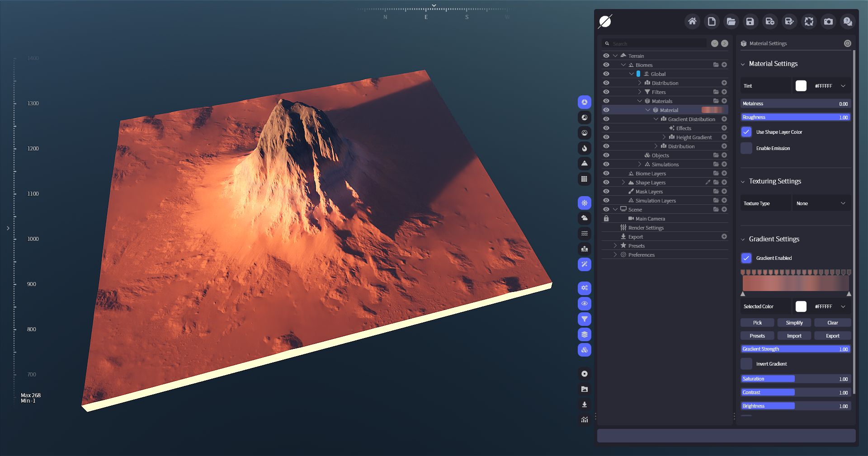Viewport: 868px width, 456px height.
Task: Open a project using the open-folder icon
Action: click(731, 21)
